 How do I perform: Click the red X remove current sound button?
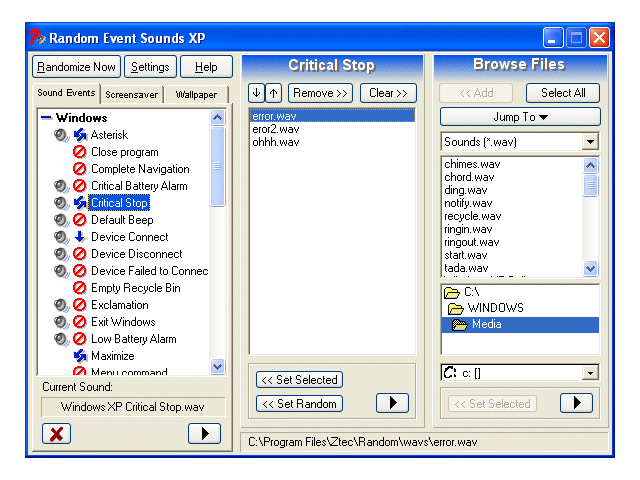tap(56, 433)
